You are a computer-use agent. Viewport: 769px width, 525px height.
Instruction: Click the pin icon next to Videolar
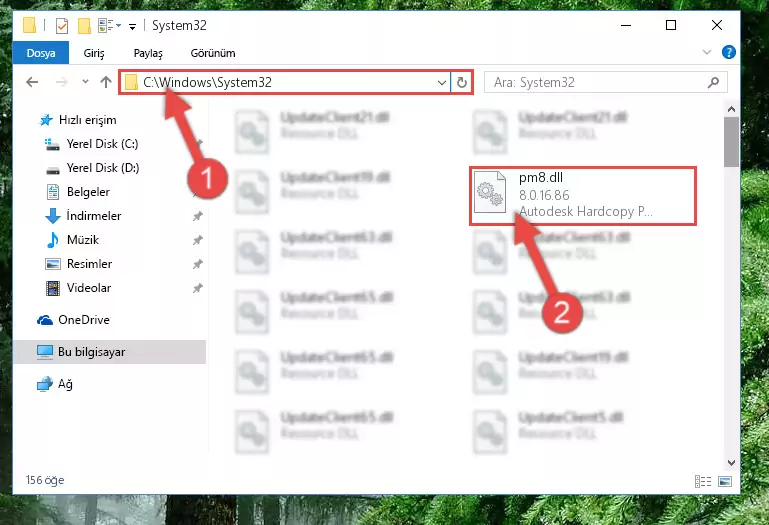click(x=198, y=288)
